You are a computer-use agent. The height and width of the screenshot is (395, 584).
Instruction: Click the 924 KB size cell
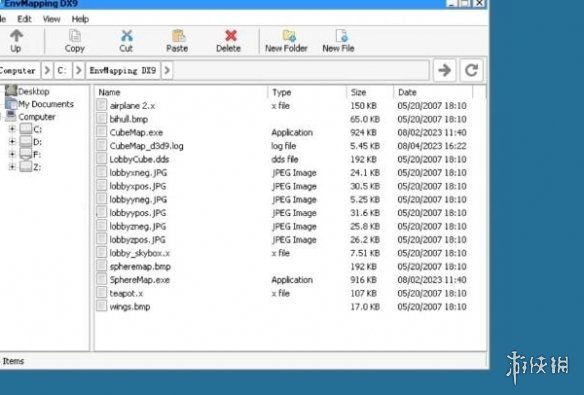(363, 133)
